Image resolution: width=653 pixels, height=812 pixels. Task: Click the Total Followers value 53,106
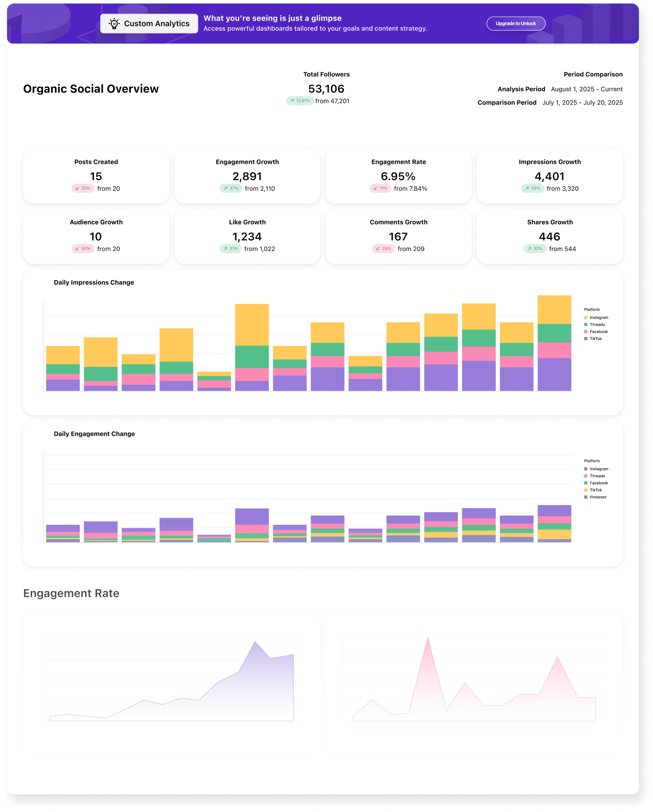coord(326,89)
